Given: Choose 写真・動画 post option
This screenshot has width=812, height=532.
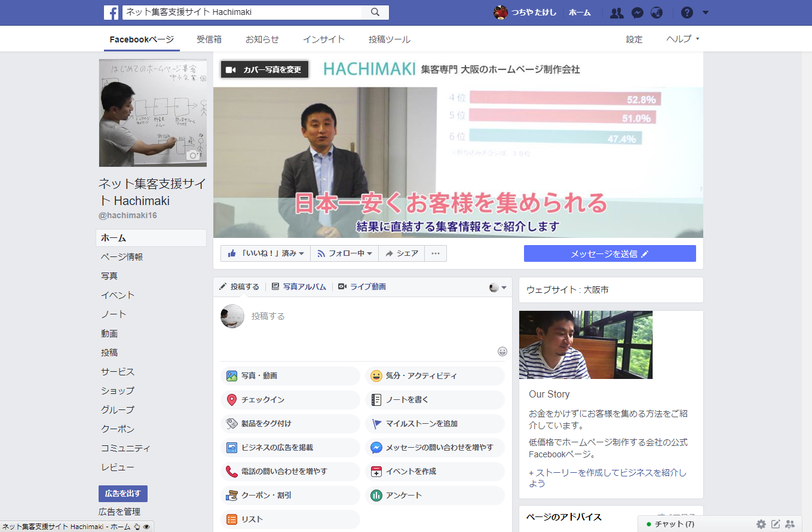Looking at the screenshot, I should [x=290, y=376].
